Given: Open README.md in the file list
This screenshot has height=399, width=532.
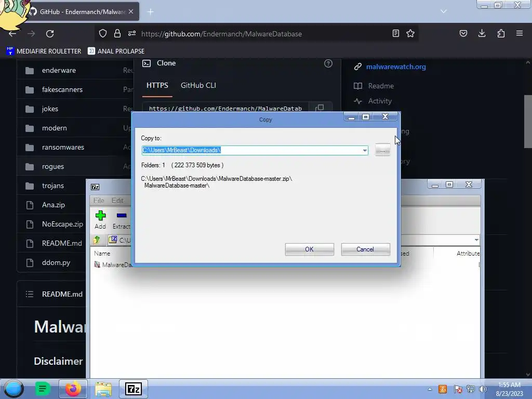Looking at the screenshot, I should coord(62,244).
